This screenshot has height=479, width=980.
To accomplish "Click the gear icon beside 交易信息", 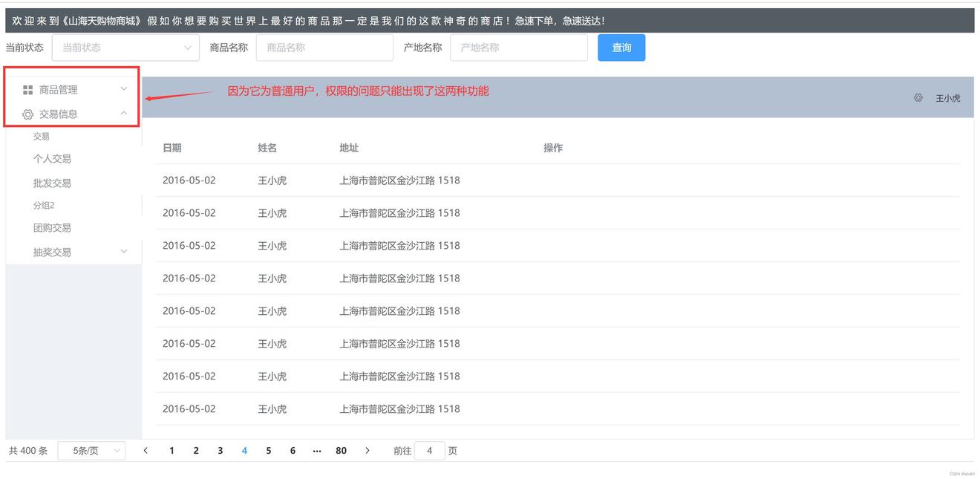I will coord(27,114).
